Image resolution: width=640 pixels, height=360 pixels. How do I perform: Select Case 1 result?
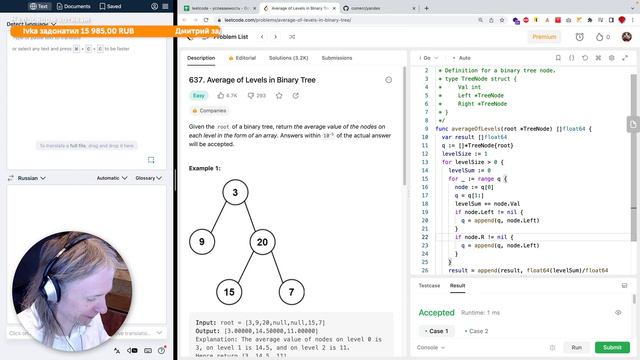coord(436,331)
